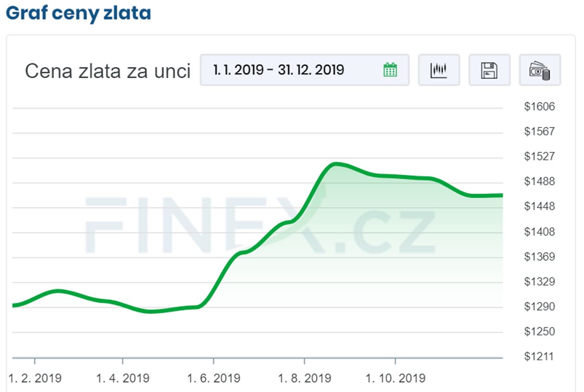Click the $1448 price axis label
584x392 pixels.
(x=539, y=206)
